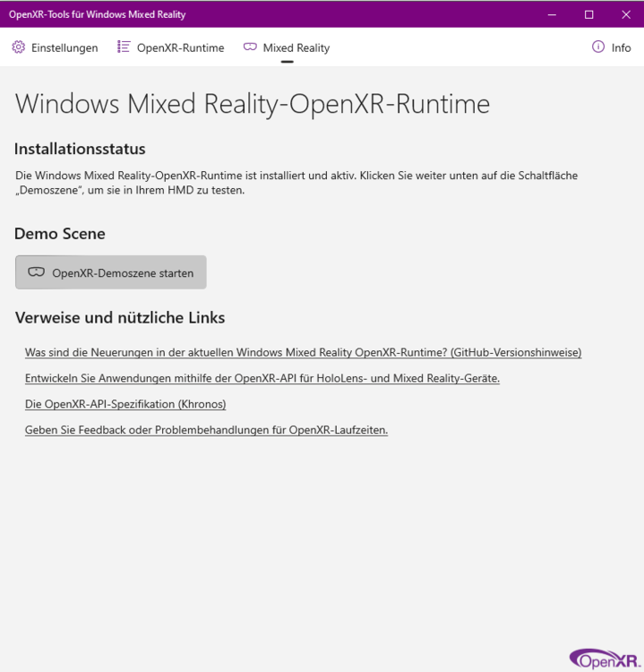Click the Demo Scene heading
644x672 pixels.
click(59, 234)
